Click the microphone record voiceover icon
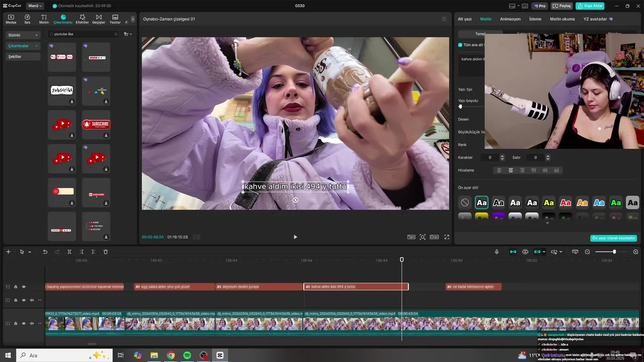The height and width of the screenshot is (362, 644). pos(497,252)
